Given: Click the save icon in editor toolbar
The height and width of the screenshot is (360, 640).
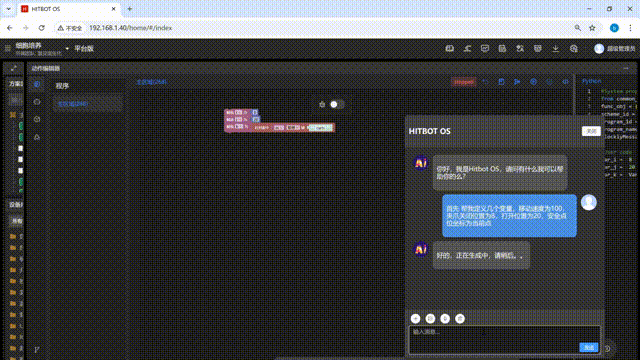Looking at the screenshot, I should (x=501, y=82).
